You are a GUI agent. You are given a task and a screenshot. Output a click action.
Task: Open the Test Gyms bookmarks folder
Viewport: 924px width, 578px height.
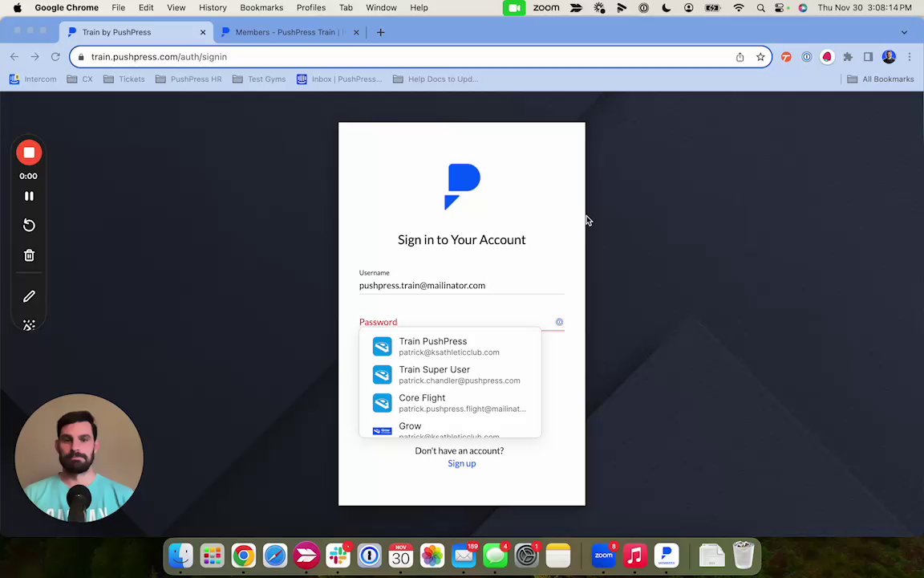[259, 79]
